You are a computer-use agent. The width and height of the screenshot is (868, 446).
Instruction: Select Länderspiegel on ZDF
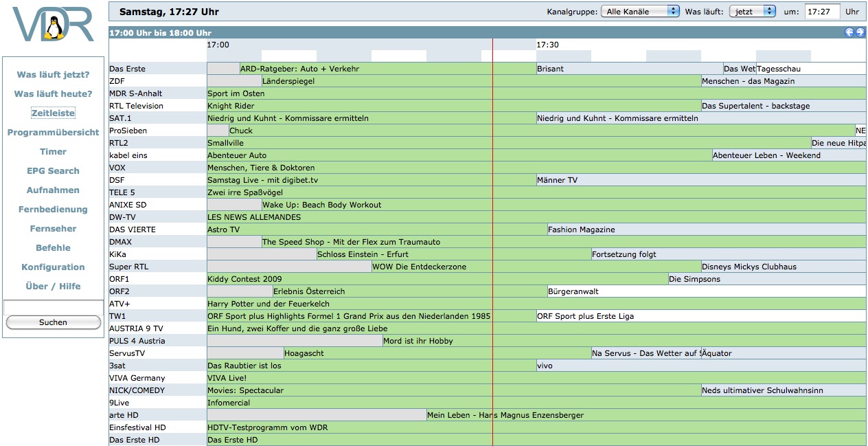481,81
